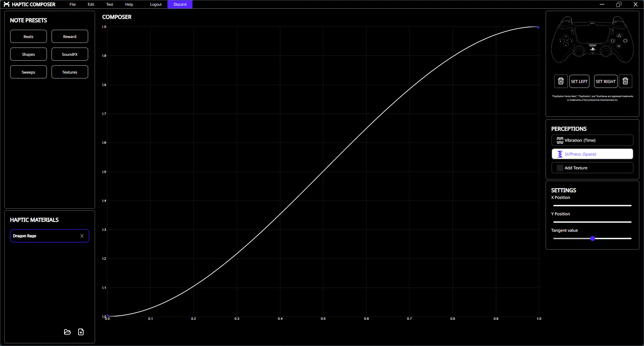Click Add Texture perception
This screenshot has width=644, height=346.
pos(592,168)
